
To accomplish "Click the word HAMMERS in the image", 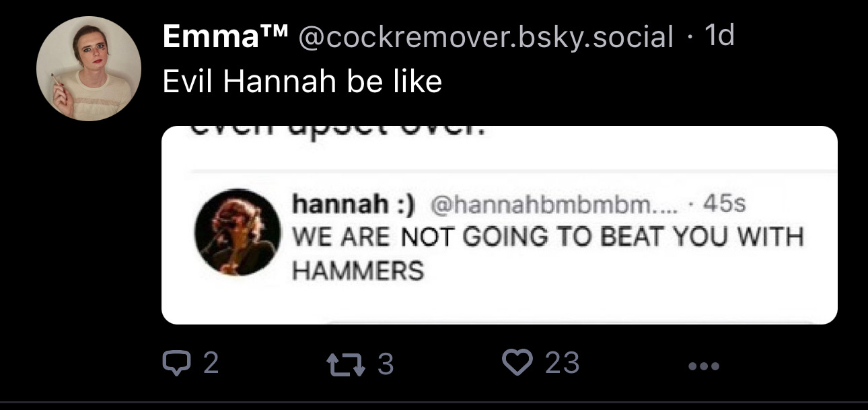I will [358, 271].
